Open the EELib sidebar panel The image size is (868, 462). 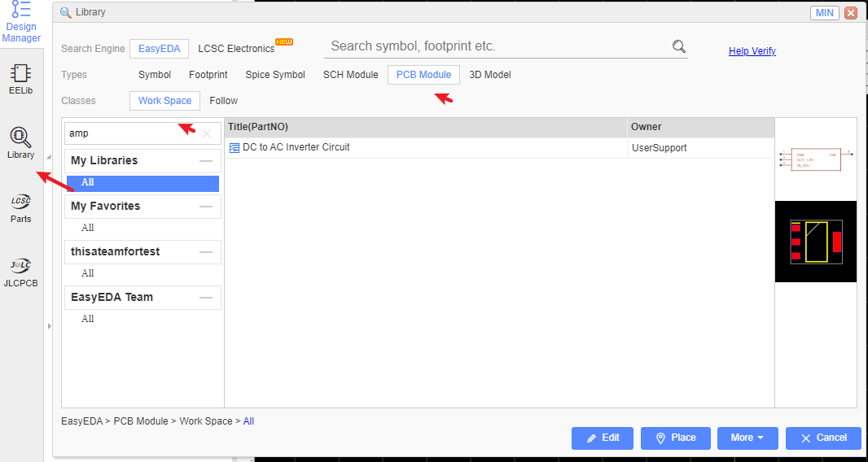tap(20, 79)
